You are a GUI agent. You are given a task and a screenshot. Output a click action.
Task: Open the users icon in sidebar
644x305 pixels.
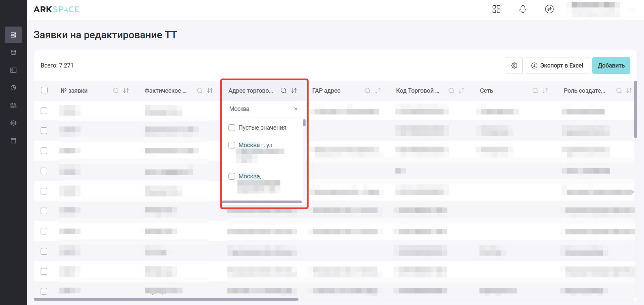pyautogui.click(x=13, y=105)
